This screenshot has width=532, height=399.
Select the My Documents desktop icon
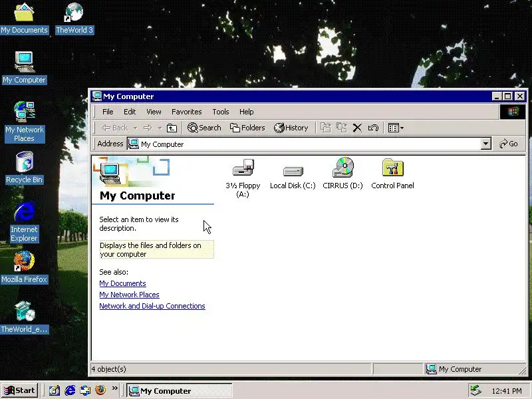24,19
